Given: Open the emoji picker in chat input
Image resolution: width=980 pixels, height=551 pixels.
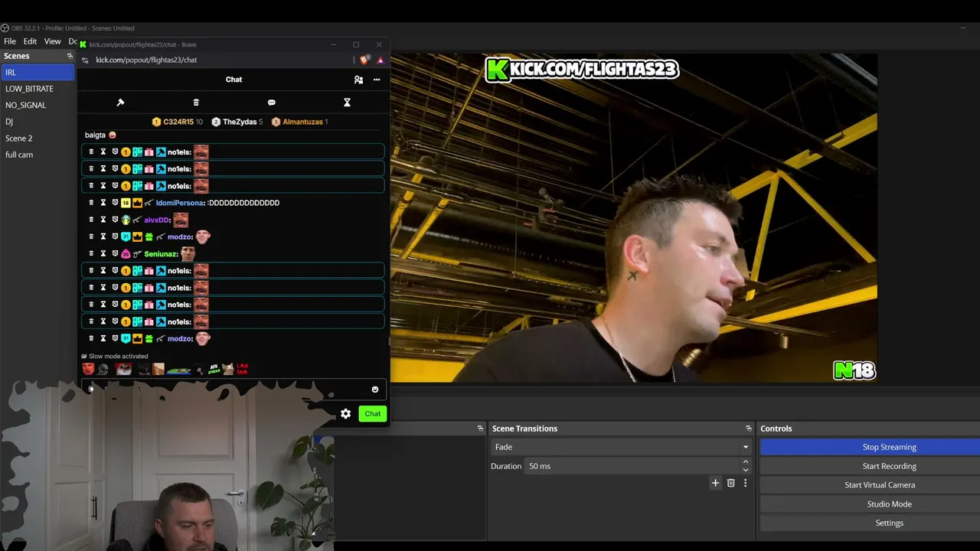Looking at the screenshot, I should point(375,390).
